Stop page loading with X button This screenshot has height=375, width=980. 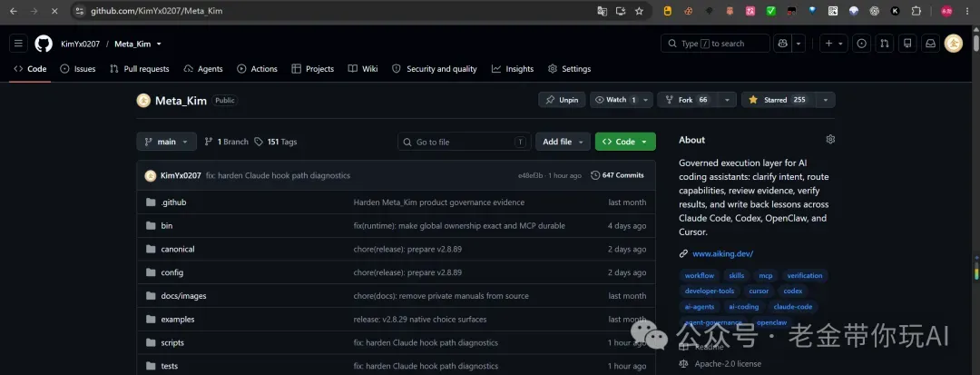(x=54, y=11)
